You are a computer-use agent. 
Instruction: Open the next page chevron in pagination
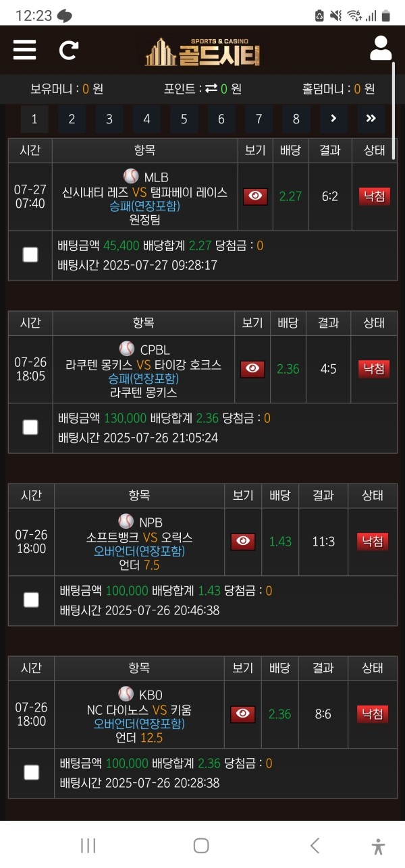(331, 118)
